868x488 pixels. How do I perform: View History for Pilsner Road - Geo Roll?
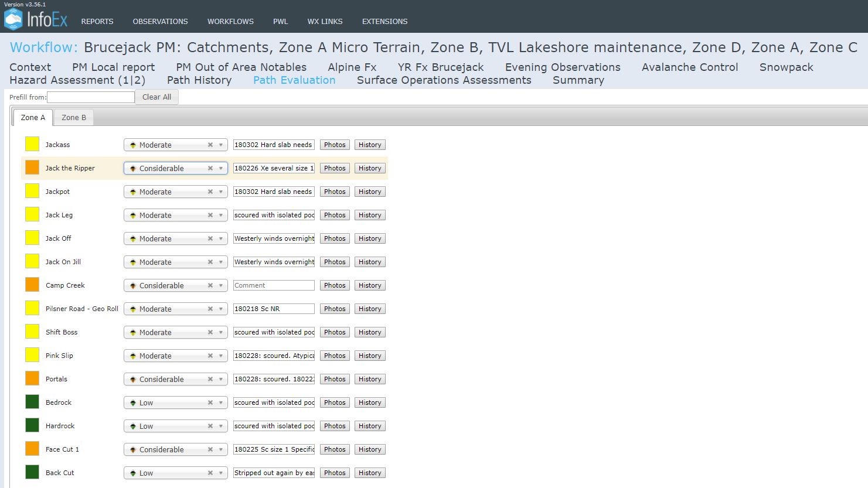click(370, 309)
